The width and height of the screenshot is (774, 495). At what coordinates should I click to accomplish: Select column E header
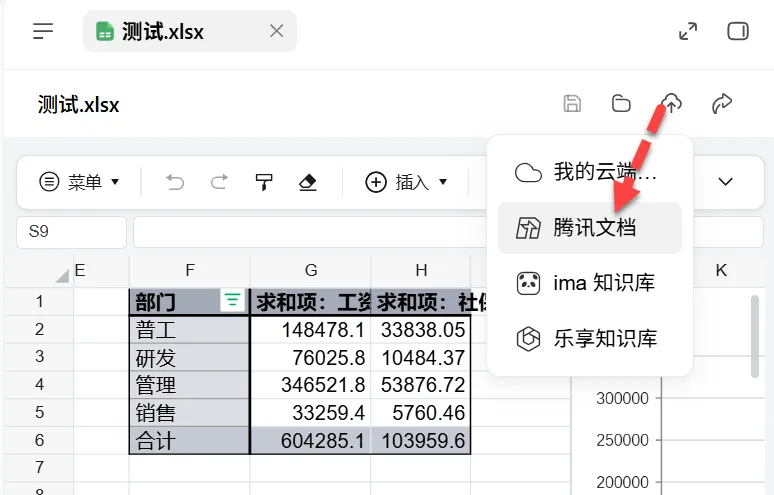[101, 270]
